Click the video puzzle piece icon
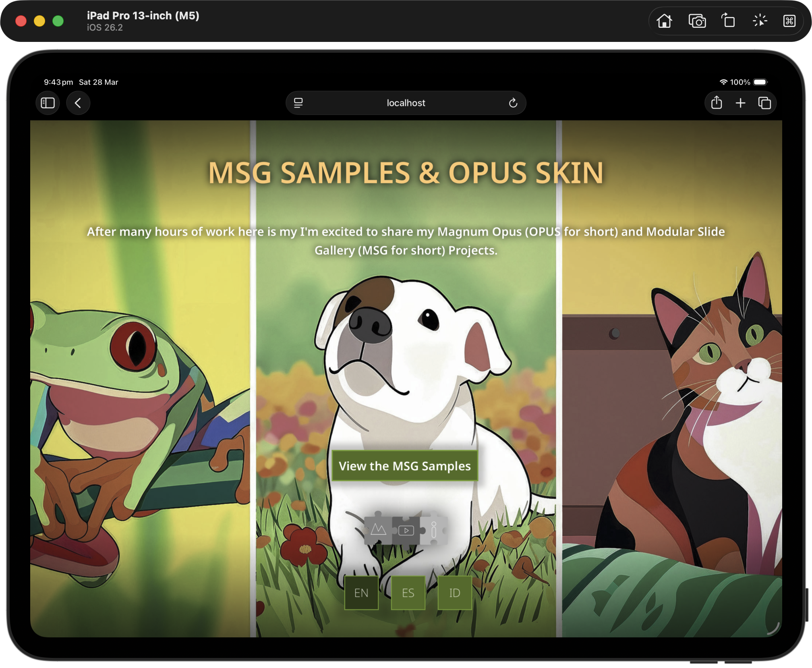Screen dimensions: 812x668 pyautogui.click(x=406, y=530)
